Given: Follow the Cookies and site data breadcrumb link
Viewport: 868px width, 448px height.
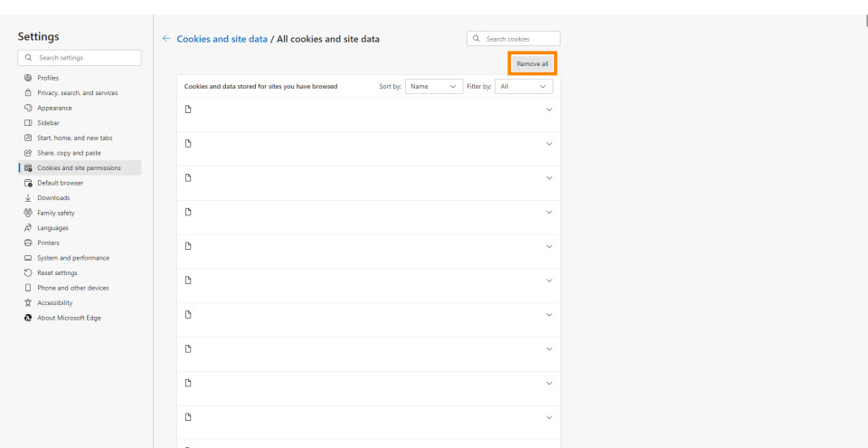Looking at the screenshot, I should (222, 39).
